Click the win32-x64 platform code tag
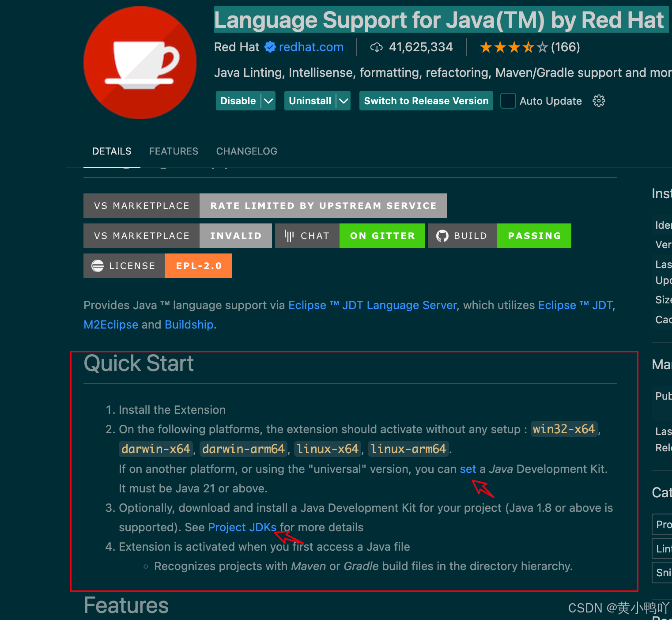 (564, 429)
